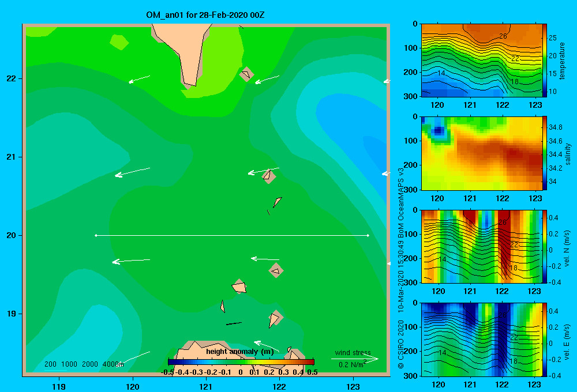Click the '-0.4' tick on the vel. E scale
This screenshot has height=392, width=577.
(x=554, y=375)
